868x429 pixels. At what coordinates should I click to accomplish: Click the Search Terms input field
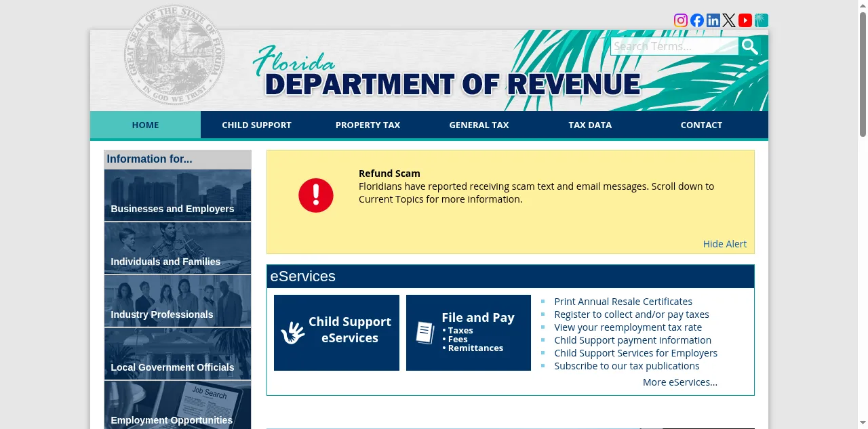click(x=674, y=46)
